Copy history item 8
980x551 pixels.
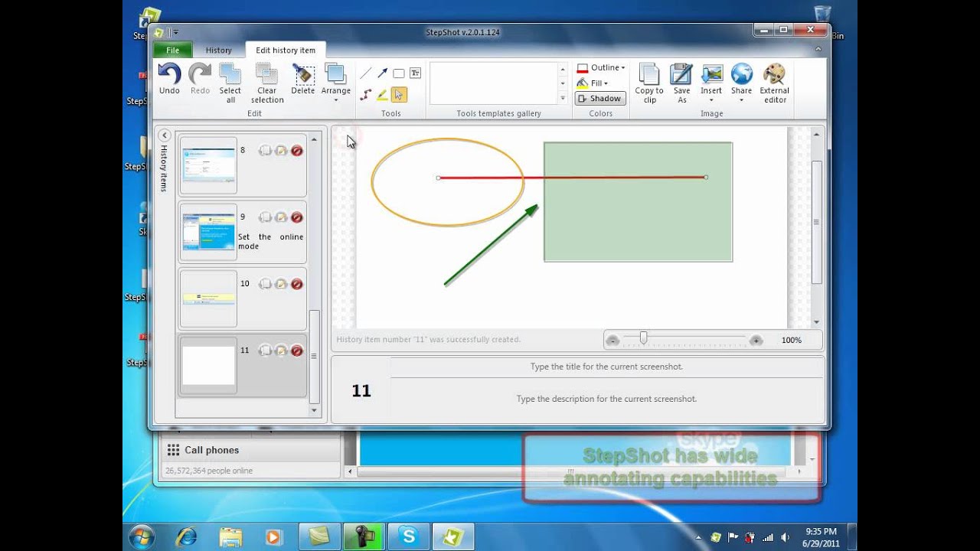[265, 151]
